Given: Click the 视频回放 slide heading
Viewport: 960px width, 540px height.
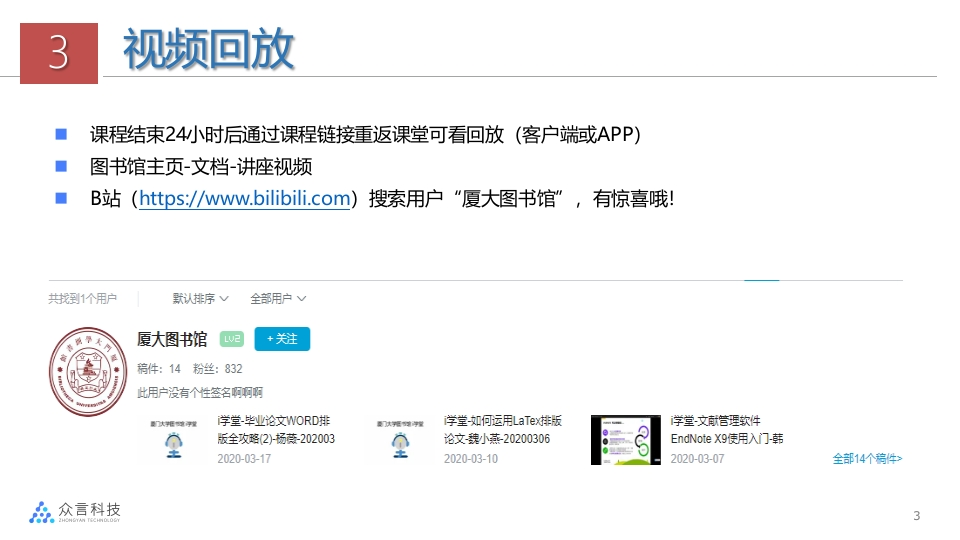Looking at the screenshot, I should point(208,50).
